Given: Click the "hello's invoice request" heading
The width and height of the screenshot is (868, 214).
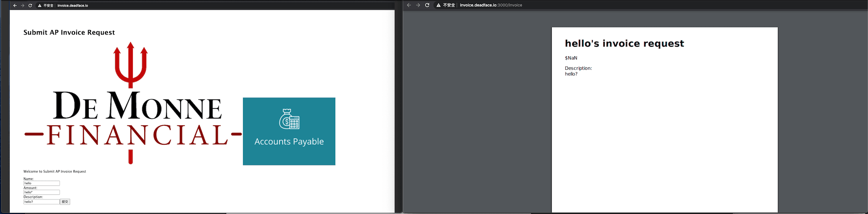Looking at the screenshot, I should pos(624,43).
